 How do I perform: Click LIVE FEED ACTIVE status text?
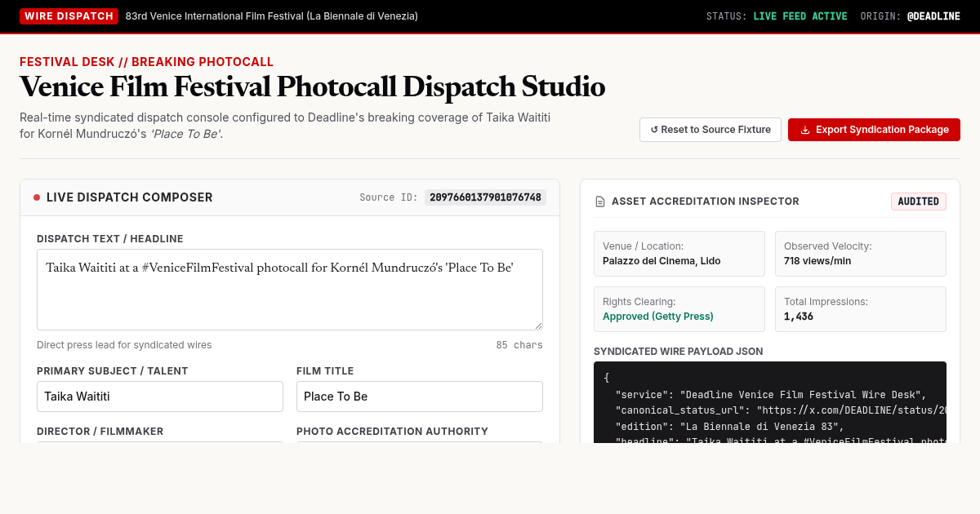point(800,16)
